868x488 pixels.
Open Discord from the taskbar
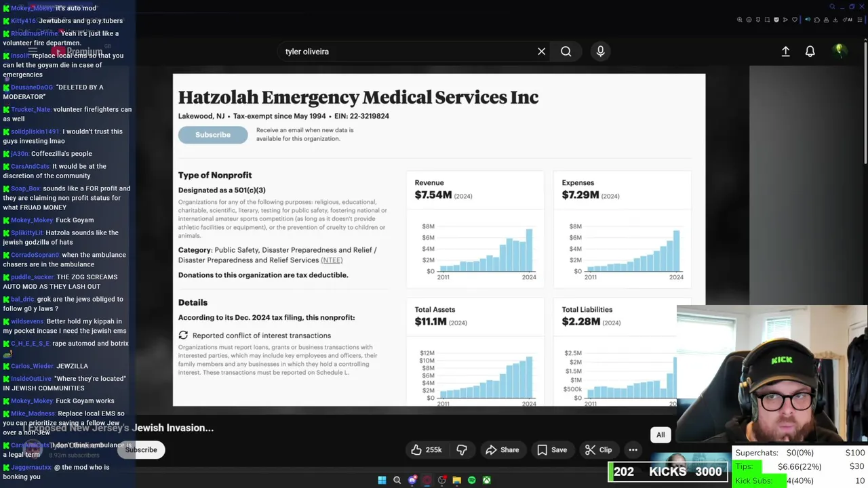pyautogui.click(x=412, y=480)
